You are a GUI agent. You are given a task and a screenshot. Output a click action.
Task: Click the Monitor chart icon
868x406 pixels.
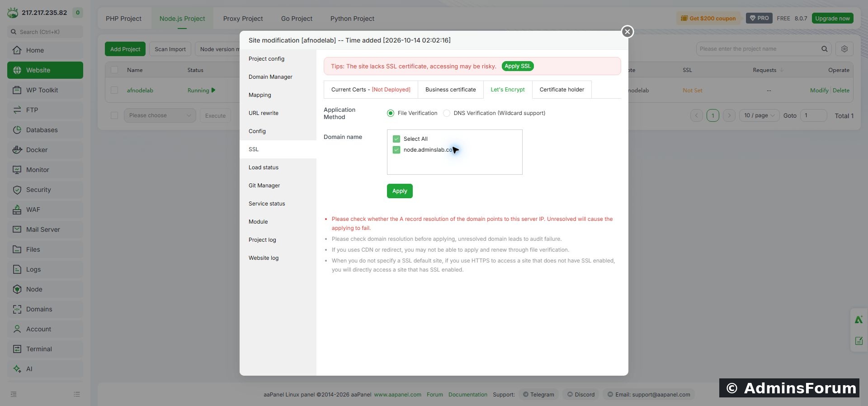click(17, 170)
